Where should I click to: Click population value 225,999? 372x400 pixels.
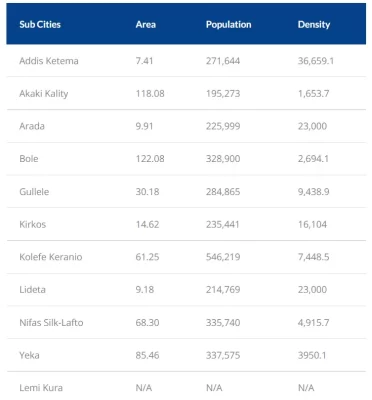[223, 126]
